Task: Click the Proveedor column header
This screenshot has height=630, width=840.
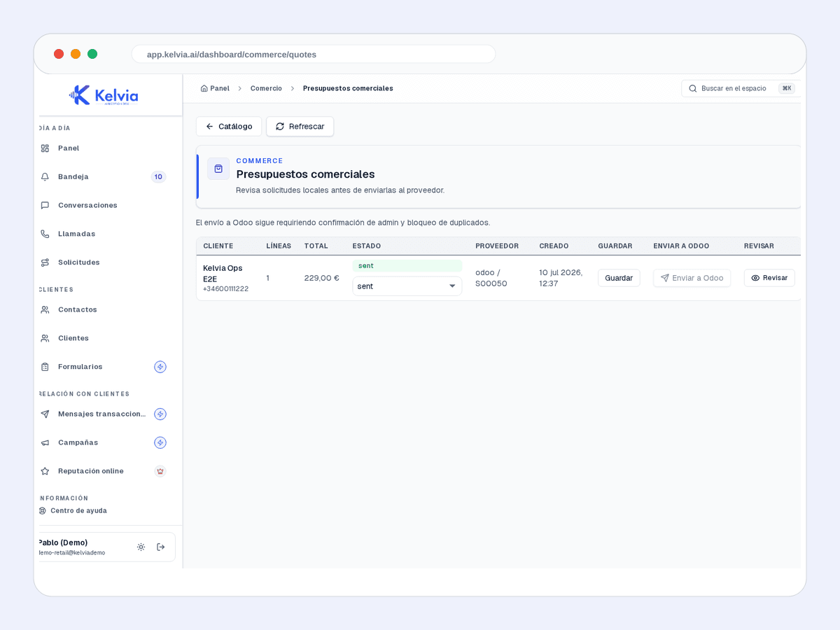Action: click(x=497, y=246)
